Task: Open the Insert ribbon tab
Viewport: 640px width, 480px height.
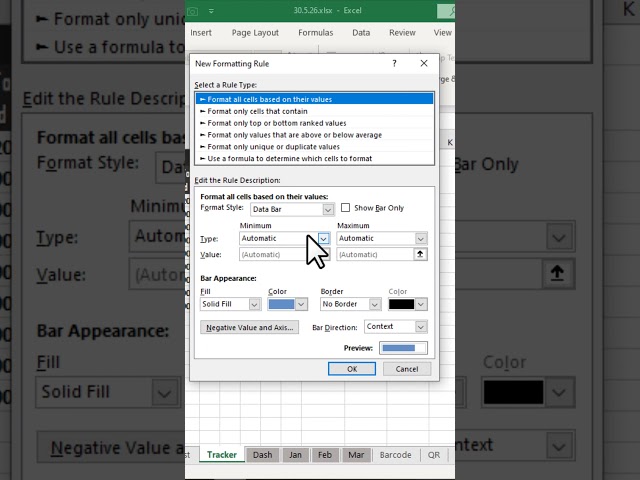Action: pos(201,33)
